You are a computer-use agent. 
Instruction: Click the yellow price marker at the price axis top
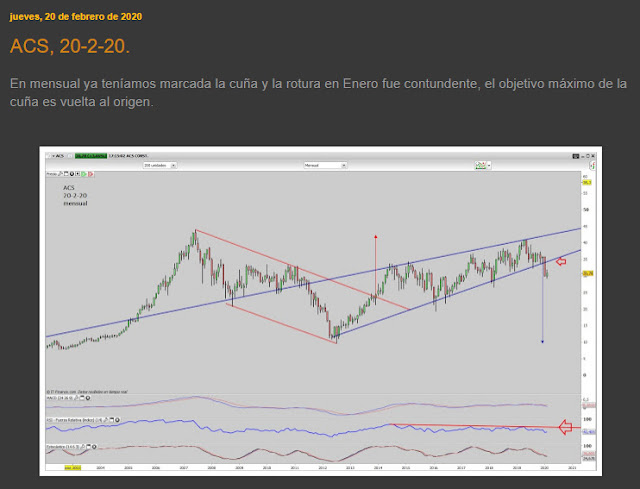coord(587,182)
